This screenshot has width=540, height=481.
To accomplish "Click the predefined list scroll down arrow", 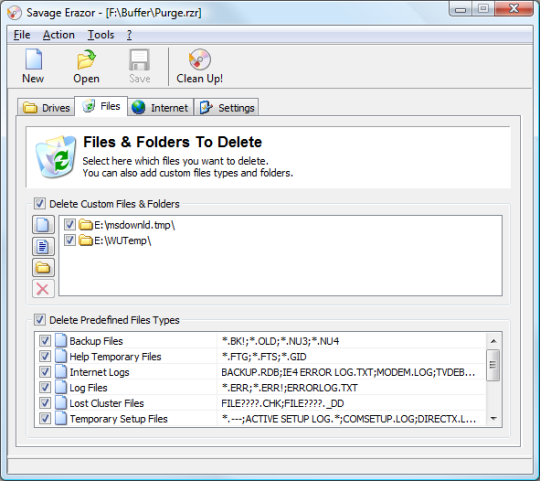I will [494, 418].
